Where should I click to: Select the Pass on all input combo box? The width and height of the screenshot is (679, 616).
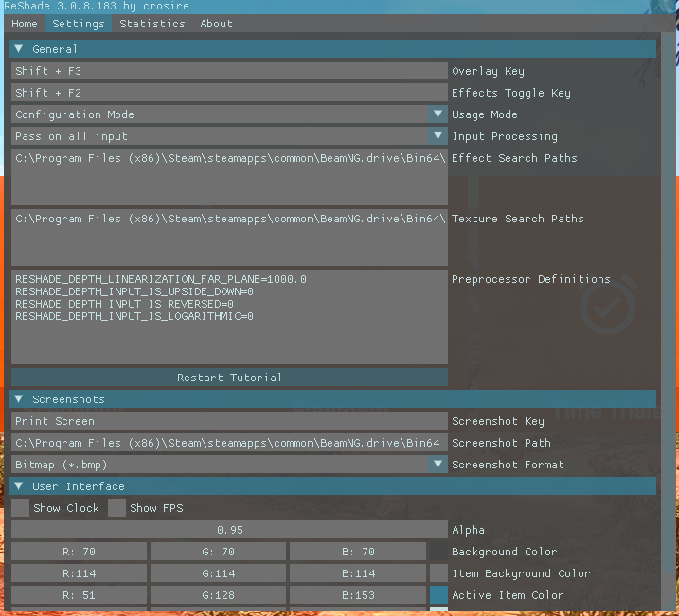[229, 136]
